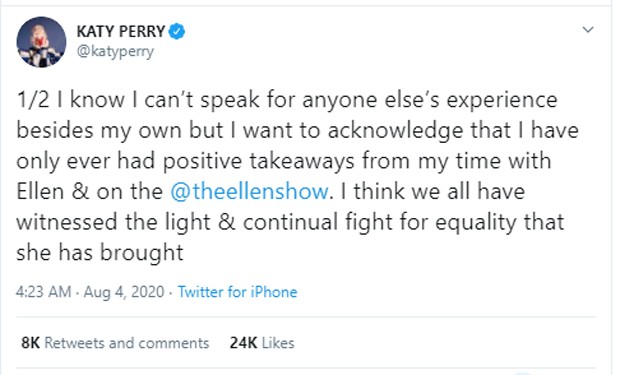Viewport: 620px width, 375px height.
Task: Open Katy Perry's profile avatar picture
Action: tap(41, 42)
